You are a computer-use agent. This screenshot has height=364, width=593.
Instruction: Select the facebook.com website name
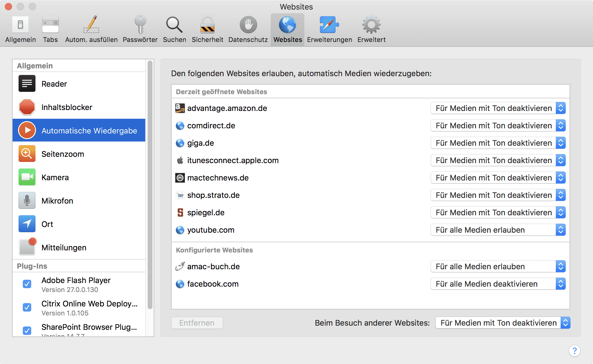[x=213, y=284]
